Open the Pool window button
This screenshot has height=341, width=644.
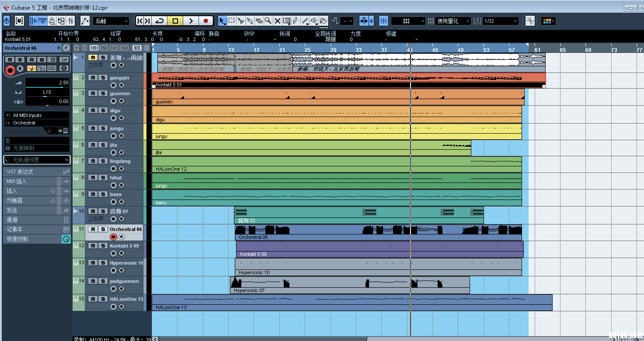coord(61,21)
